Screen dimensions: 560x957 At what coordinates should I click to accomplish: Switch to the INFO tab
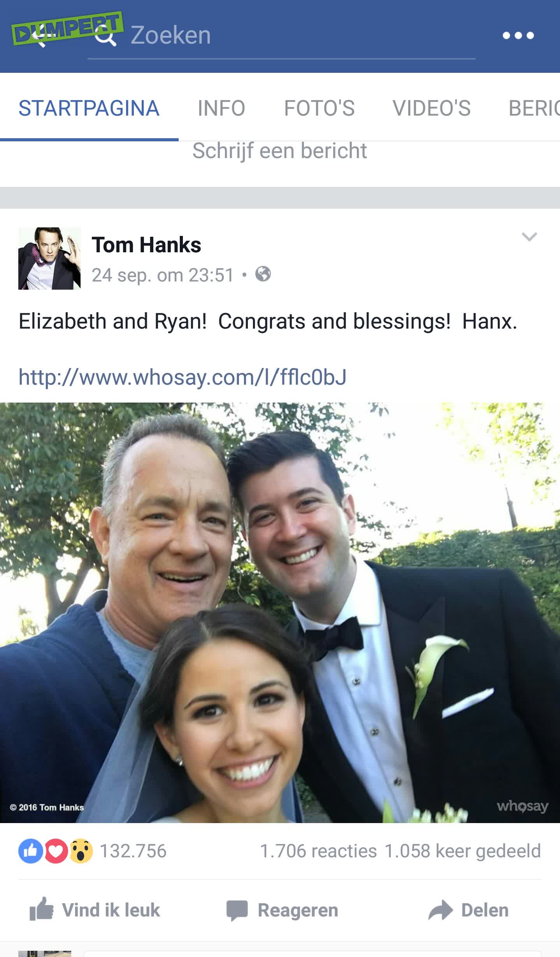pyautogui.click(x=221, y=108)
